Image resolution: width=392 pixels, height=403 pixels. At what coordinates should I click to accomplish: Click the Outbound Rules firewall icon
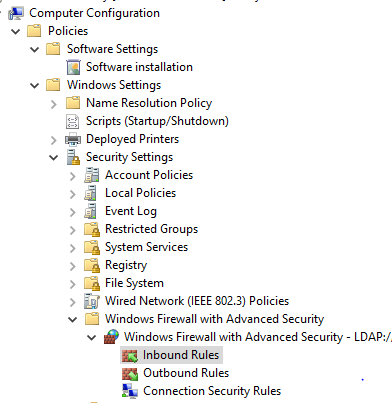130,373
